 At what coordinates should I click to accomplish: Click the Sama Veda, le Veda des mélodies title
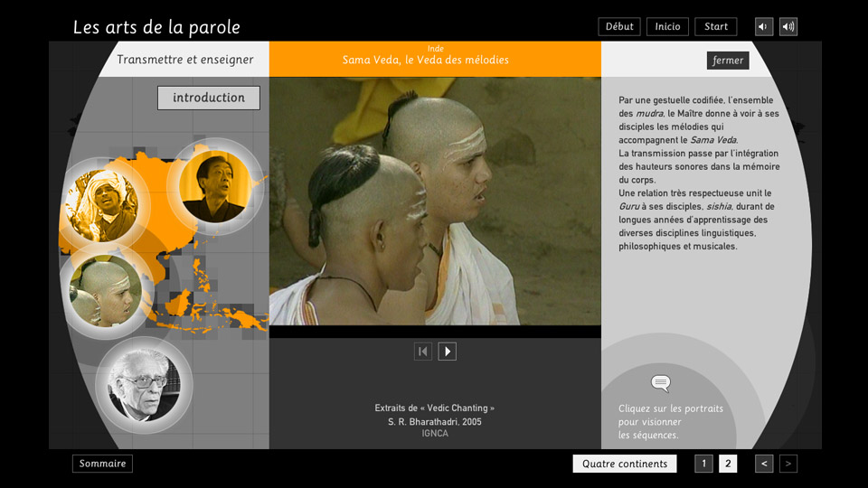pyautogui.click(x=425, y=60)
